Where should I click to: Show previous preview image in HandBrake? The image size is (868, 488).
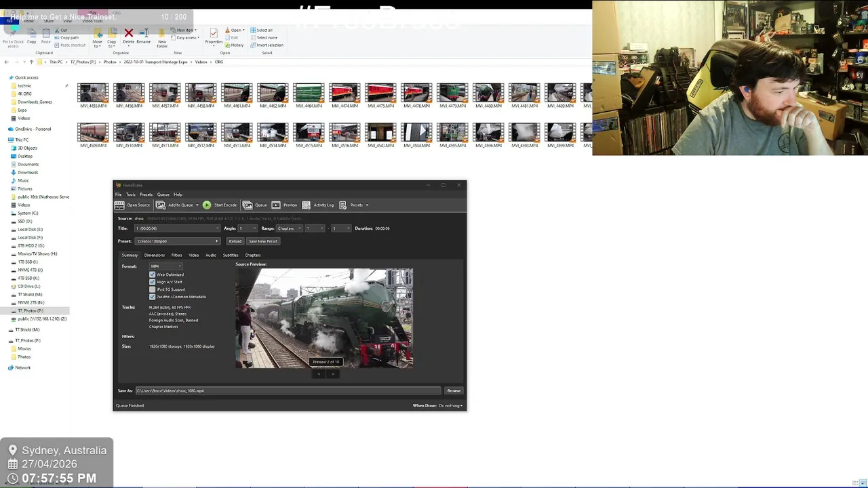click(x=319, y=374)
